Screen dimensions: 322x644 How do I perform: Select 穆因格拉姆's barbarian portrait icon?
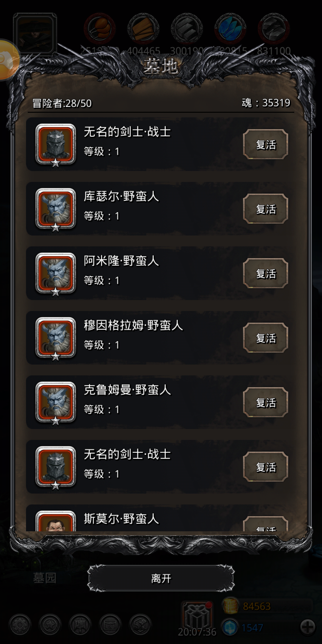55,338
